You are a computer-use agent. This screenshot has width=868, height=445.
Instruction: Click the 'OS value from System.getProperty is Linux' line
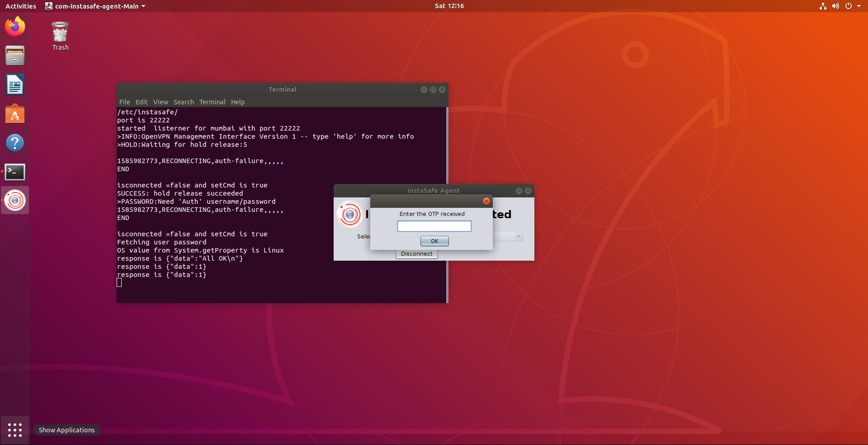point(200,250)
